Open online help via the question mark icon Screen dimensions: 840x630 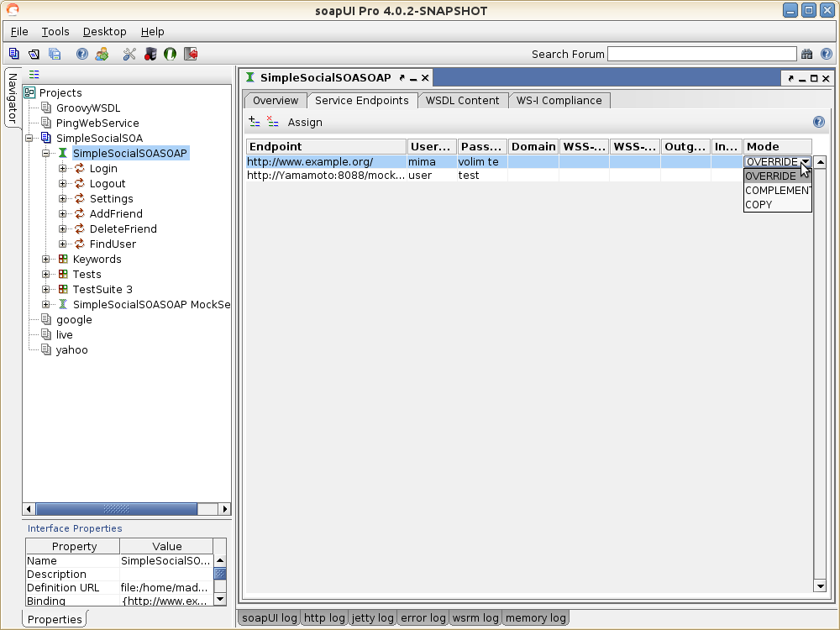tap(81, 53)
